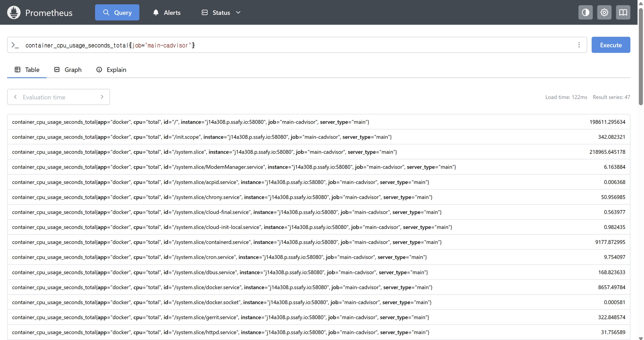Screen dimensions: 644x340
Task: Select the docker.socket series row
Action: pos(319,302)
